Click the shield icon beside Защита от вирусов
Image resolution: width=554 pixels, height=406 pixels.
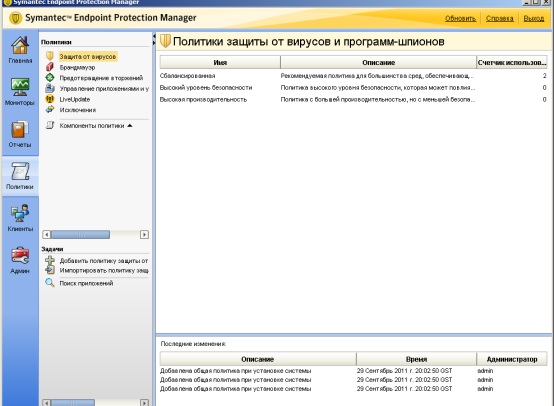pyautogui.click(x=50, y=56)
